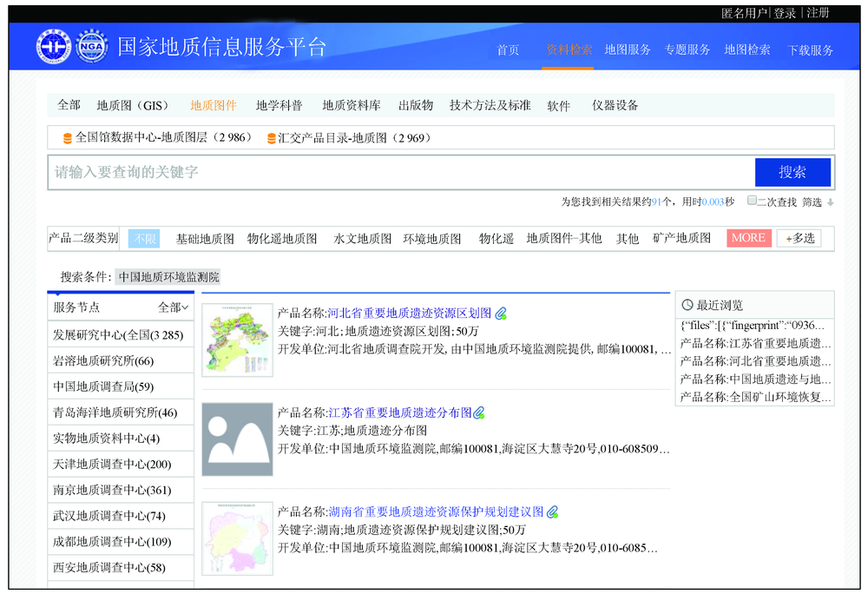Image resolution: width=868 pixels, height=594 pixels.
Task: Click database icon beside 汇交产品目录-地质图
Action: pos(271,138)
